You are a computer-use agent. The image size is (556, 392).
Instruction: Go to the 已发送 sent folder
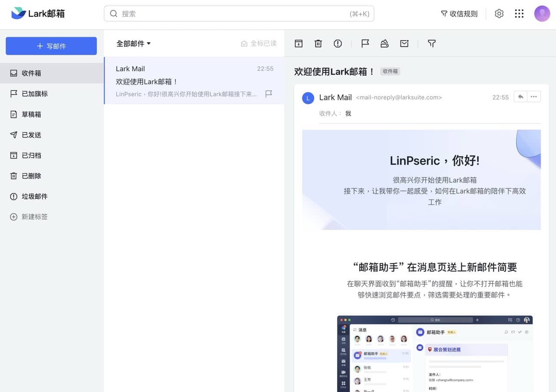[x=31, y=135]
